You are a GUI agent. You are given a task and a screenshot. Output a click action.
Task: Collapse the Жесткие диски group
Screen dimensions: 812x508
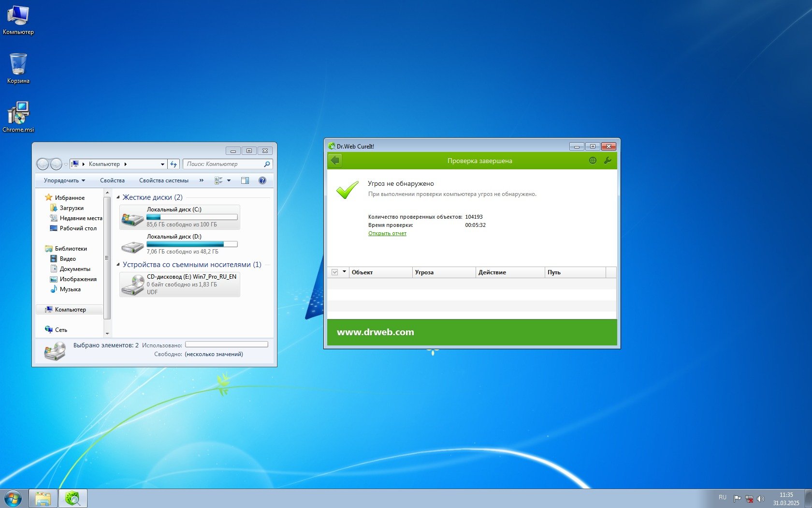click(x=118, y=197)
